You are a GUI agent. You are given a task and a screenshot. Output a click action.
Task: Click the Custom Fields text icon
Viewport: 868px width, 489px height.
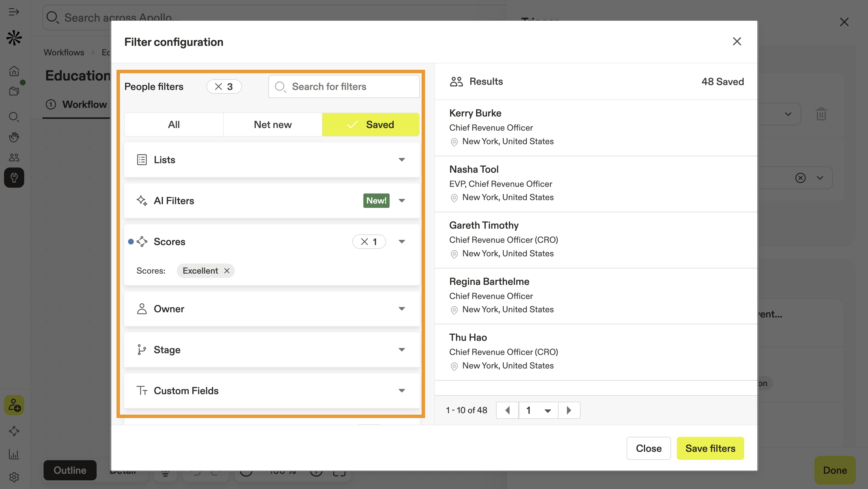pos(142,391)
